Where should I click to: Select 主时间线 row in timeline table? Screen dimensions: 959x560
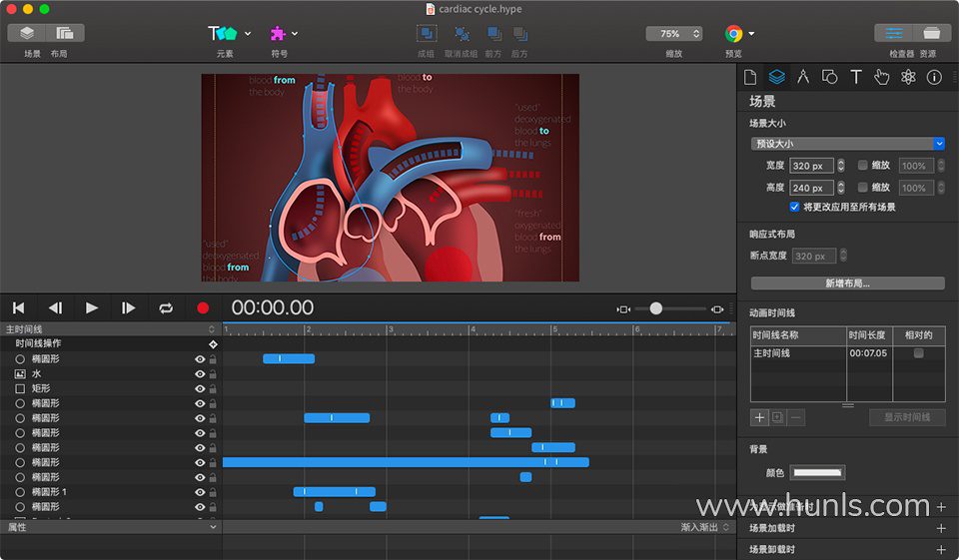(x=798, y=353)
